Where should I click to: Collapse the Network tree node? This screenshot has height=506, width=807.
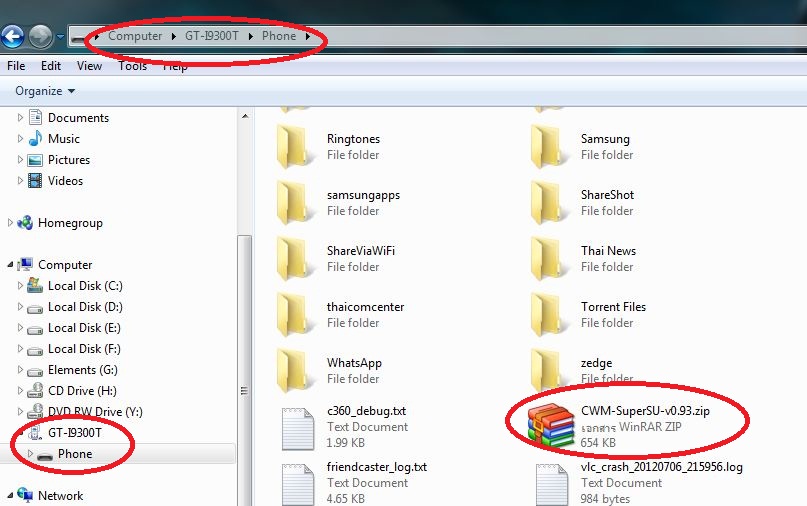click(10, 496)
